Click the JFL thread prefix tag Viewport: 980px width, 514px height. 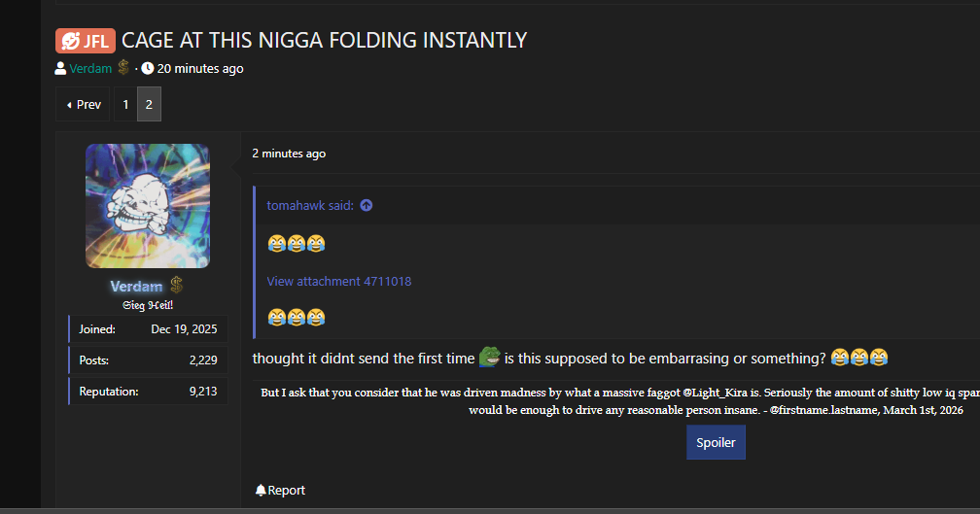pos(85,41)
